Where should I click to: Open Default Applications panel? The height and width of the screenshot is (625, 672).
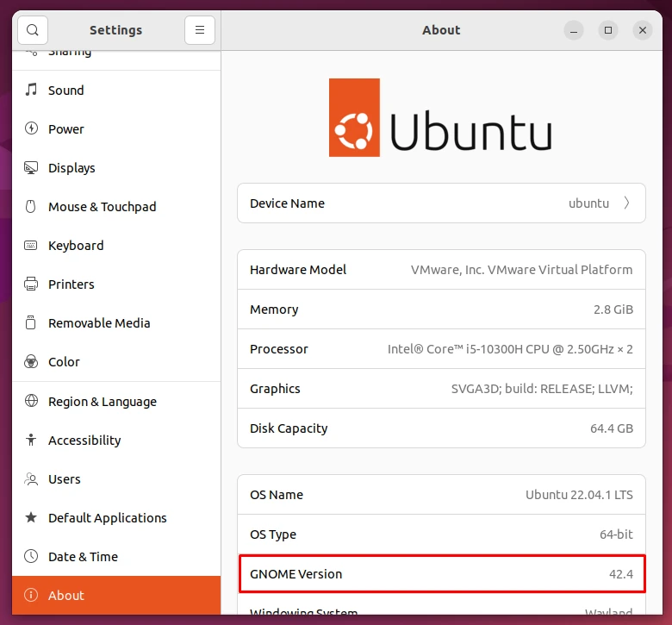(x=116, y=518)
